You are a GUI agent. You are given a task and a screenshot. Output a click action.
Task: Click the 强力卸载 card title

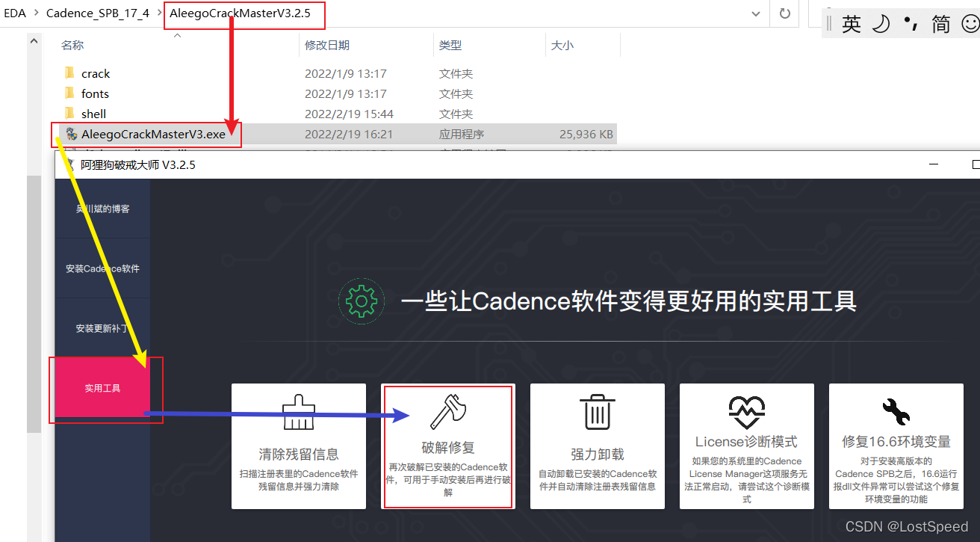pos(598,454)
